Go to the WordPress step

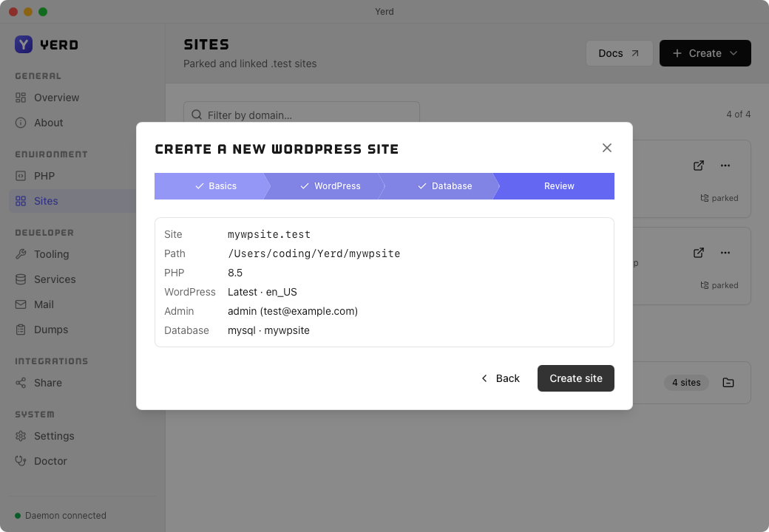click(327, 186)
